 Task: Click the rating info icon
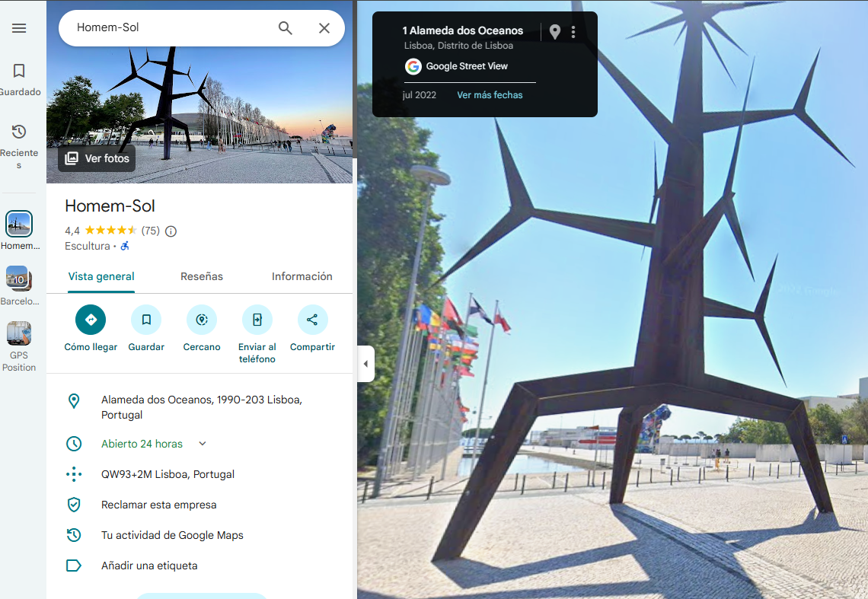tap(171, 231)
